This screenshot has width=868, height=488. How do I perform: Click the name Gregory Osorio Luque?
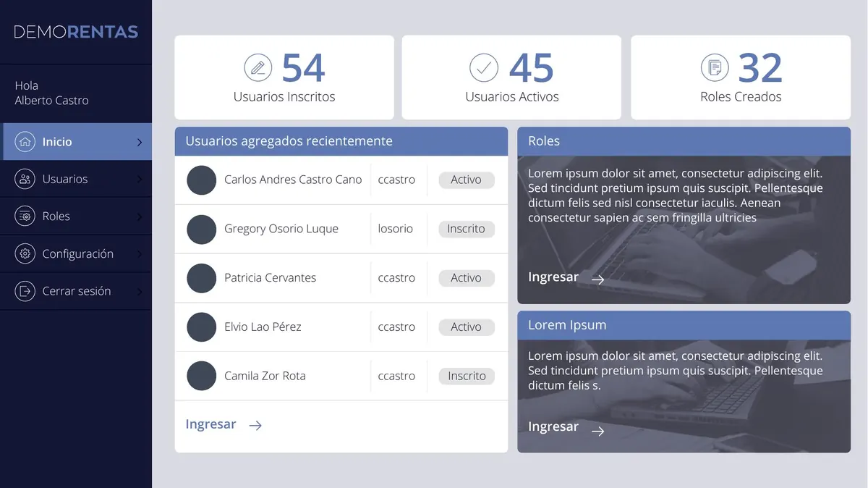[281, 229]
